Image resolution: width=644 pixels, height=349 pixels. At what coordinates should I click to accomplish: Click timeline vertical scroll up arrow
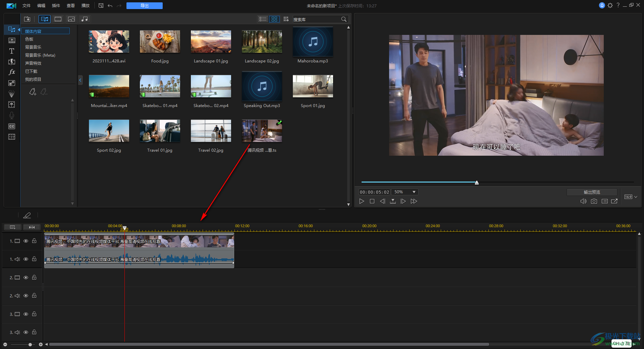[639, 234]
